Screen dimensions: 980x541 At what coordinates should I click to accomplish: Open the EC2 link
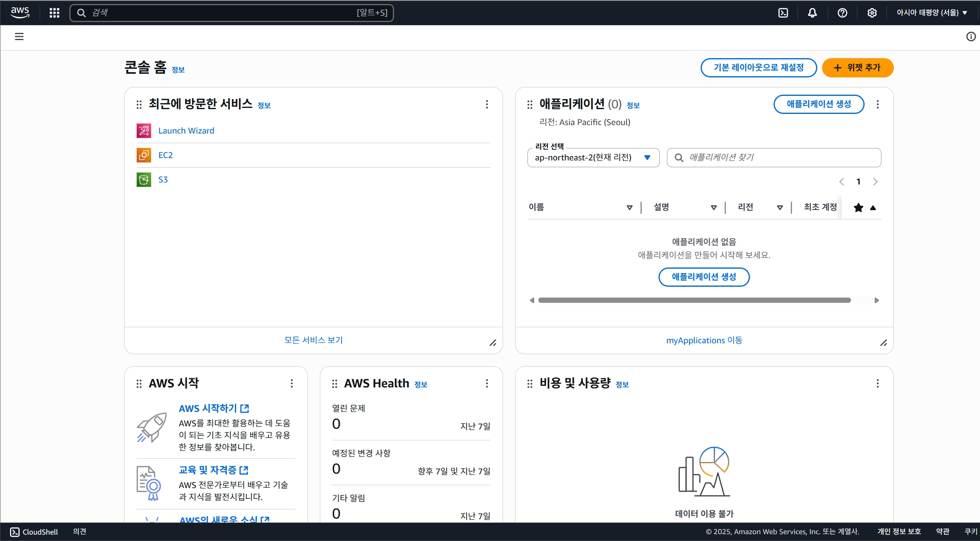(166, 155)
